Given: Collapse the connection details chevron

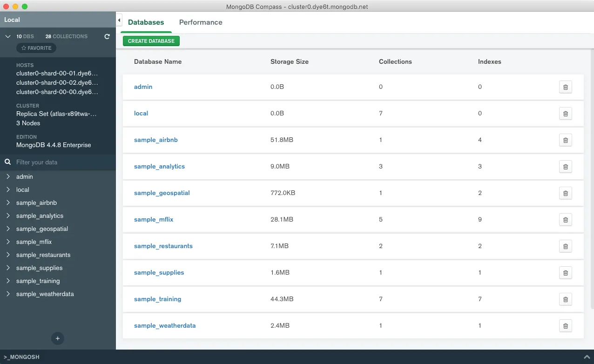Looking at the screenshot, I should [x=8, y=36].
